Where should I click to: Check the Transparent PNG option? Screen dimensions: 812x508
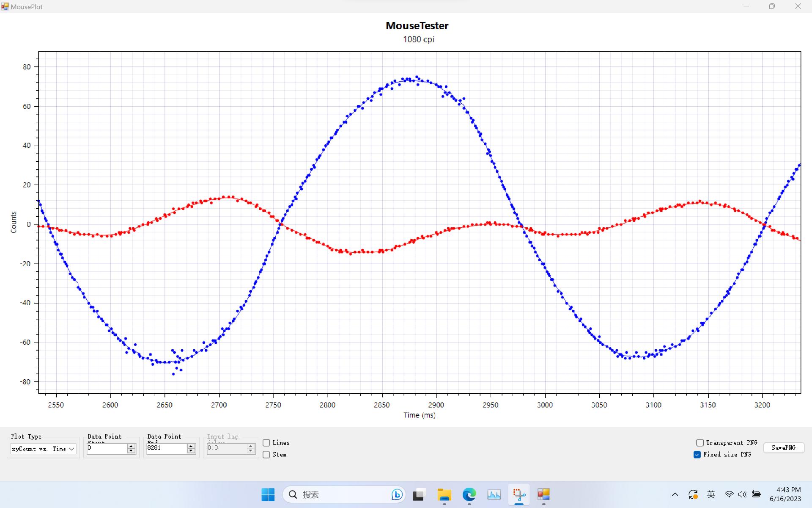click(700, 443)
